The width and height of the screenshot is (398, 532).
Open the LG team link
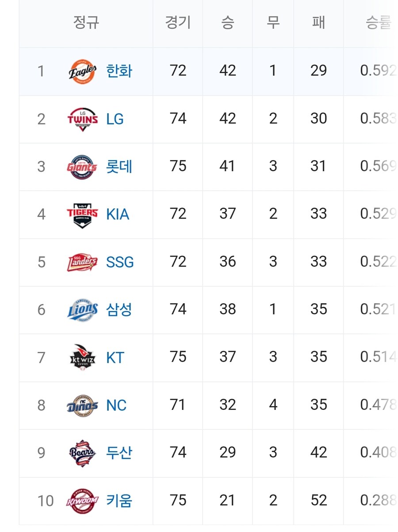pos(115,119)
